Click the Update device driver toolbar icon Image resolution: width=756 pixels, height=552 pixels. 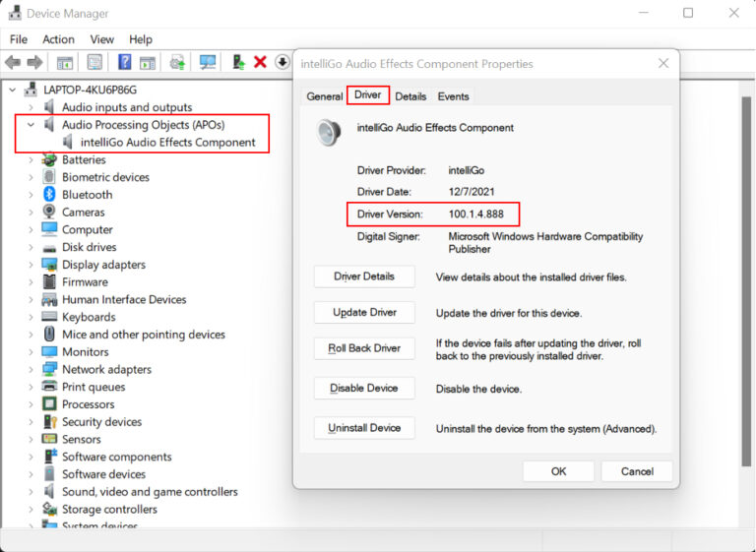[x=238, y=62]
